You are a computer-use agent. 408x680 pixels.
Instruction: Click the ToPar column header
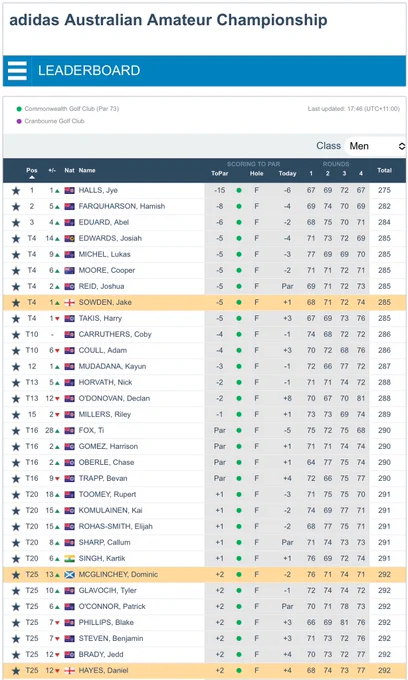pyautogui.click(x=220, y=173)
